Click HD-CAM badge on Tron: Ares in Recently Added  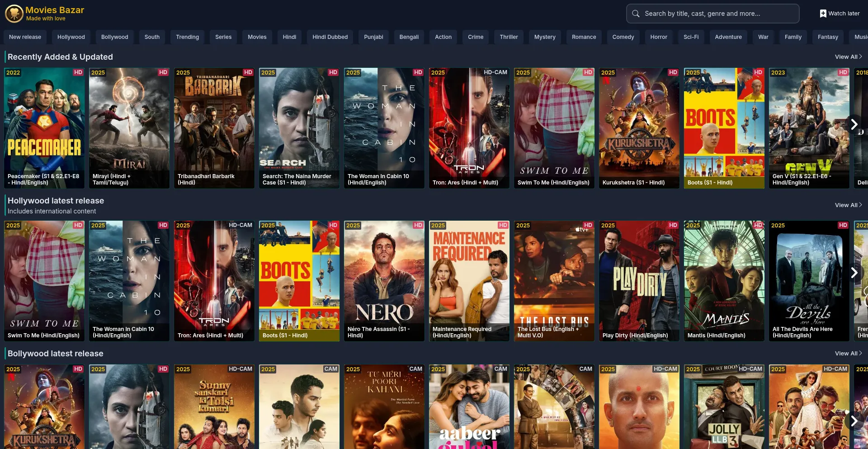click(495, 72)
